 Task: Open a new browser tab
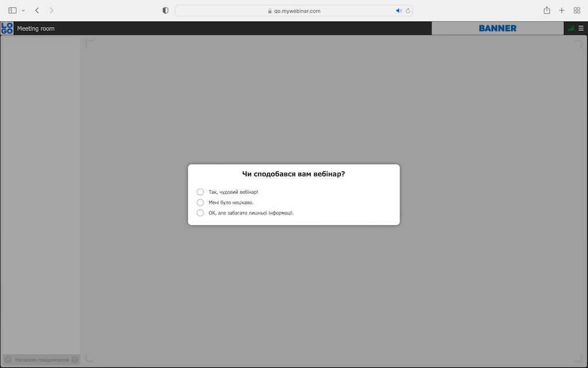pyautogui.click(x=562, y=10)
